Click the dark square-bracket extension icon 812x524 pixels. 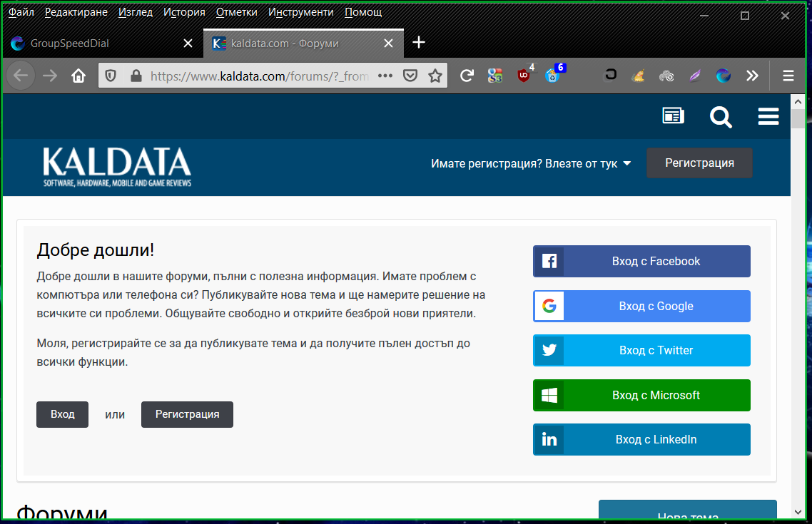point(611,76)
